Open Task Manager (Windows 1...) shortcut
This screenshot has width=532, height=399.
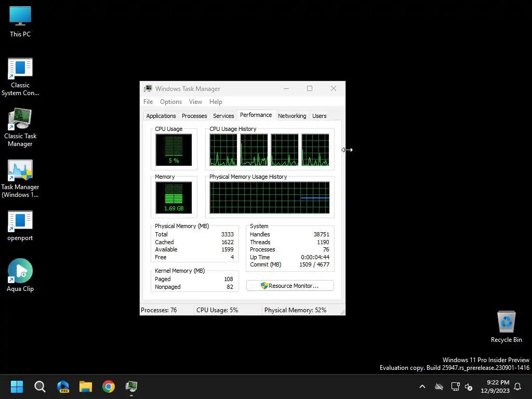coord(20,179)
